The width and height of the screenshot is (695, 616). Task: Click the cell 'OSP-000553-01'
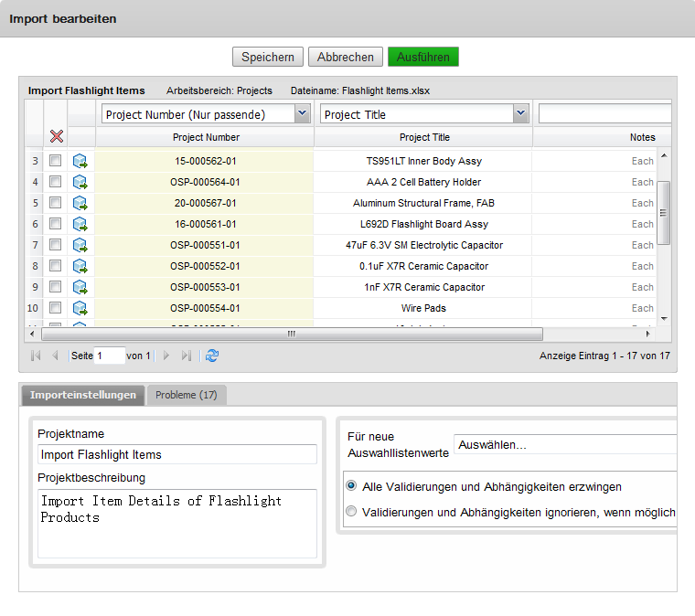(206, 287)
